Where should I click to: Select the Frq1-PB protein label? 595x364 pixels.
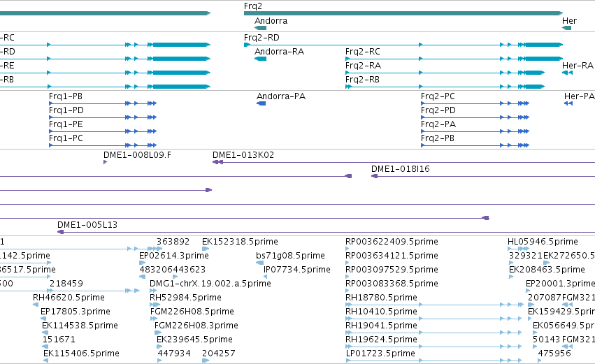coord(66,96)
